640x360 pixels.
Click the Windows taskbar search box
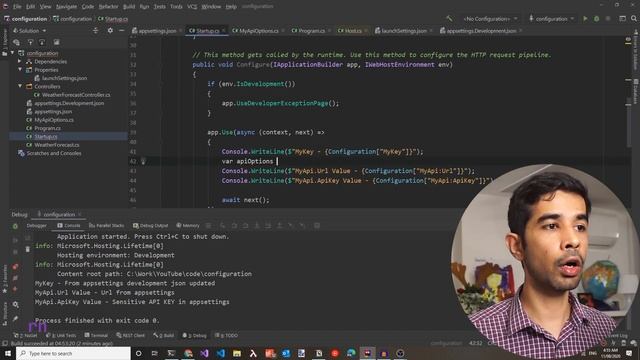[x=73, y=353]
